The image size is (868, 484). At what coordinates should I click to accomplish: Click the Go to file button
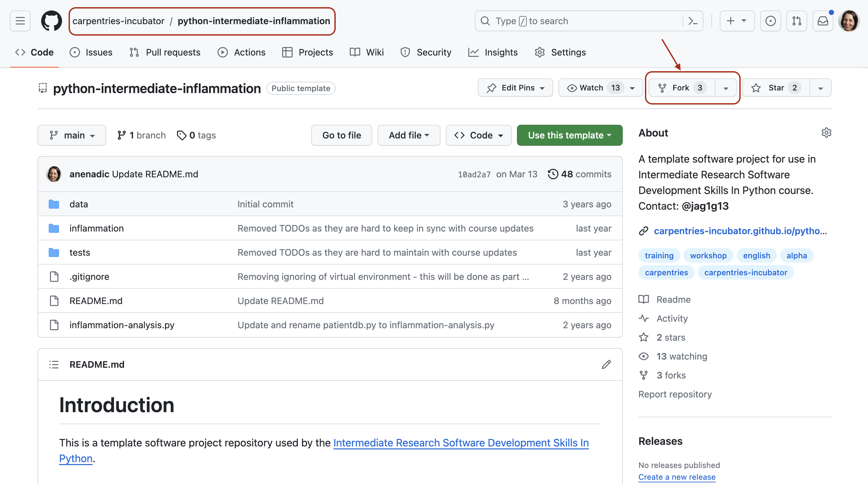click(341, 135)
